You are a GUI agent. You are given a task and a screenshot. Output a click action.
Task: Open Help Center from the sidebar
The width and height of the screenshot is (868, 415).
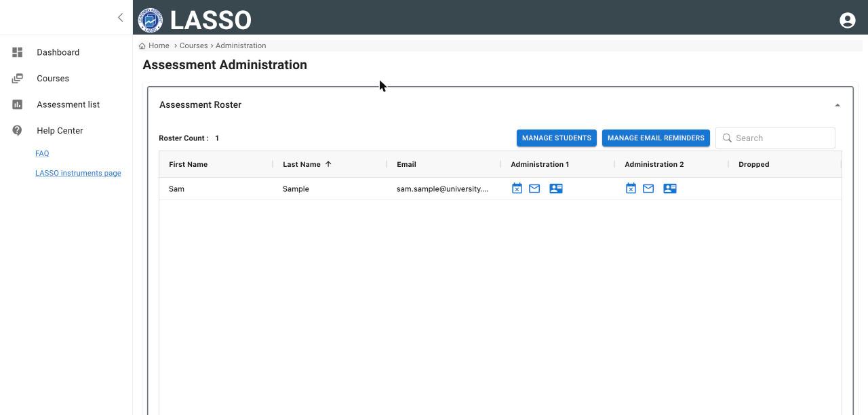60,131
